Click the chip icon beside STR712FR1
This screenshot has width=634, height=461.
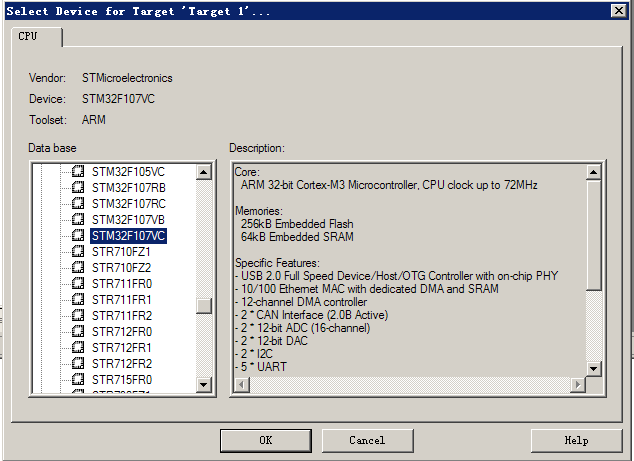pyautogui.click(x=78, y=347)
